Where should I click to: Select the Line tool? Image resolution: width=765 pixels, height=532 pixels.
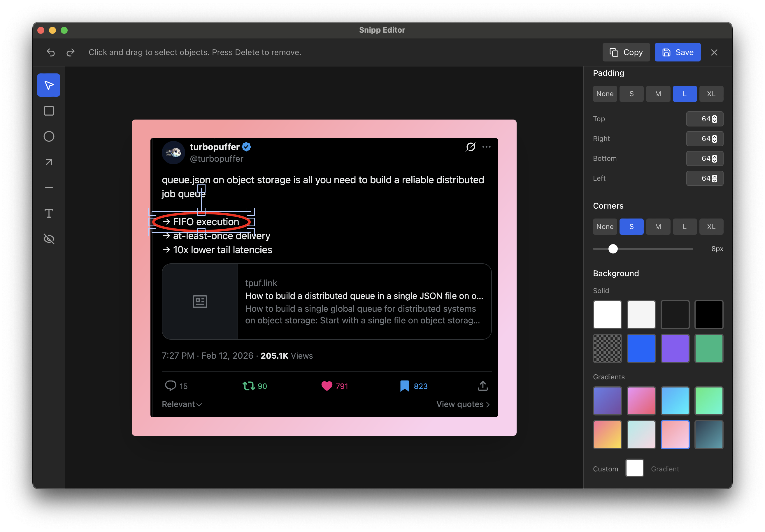pos(48,187)
